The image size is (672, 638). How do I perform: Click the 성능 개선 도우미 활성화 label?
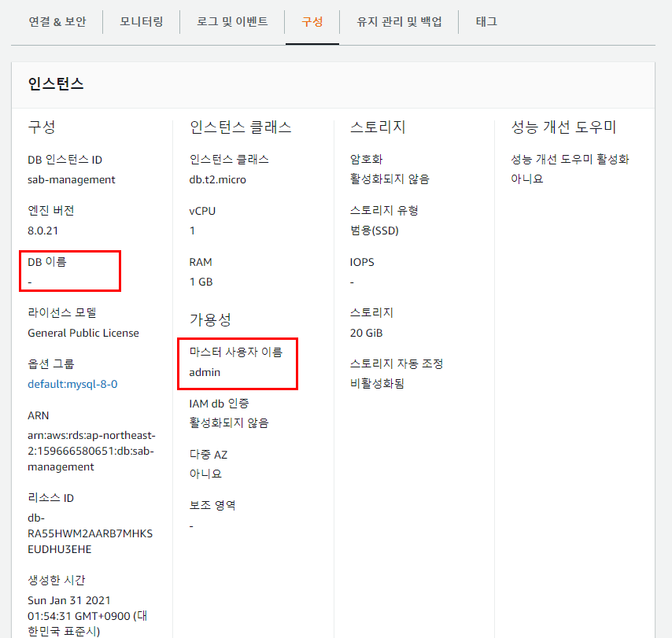(x=570, y=160)
